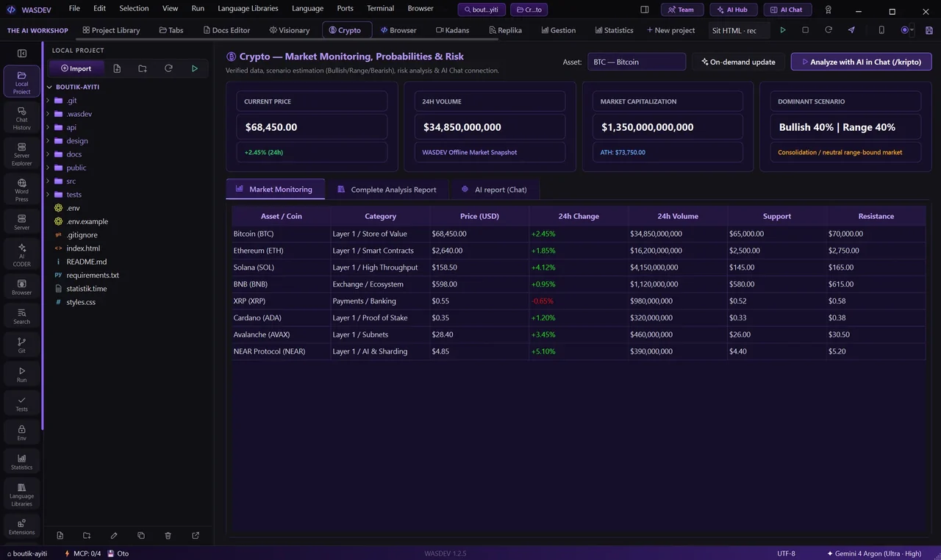This screenshot has height=560, width=941.
Task: Click the delete trash icon below the file tree
Action: [x=168, y=536]
